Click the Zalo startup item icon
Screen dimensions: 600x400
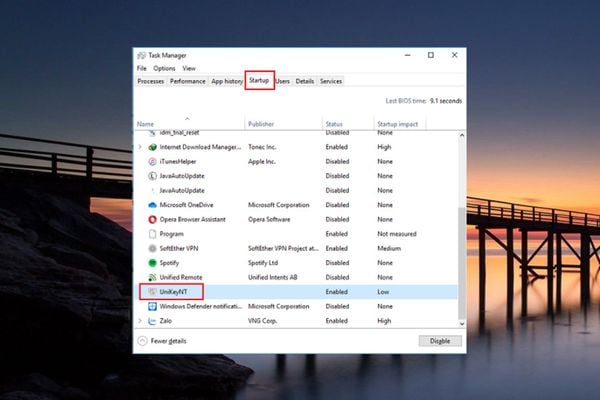pos(152,321)
